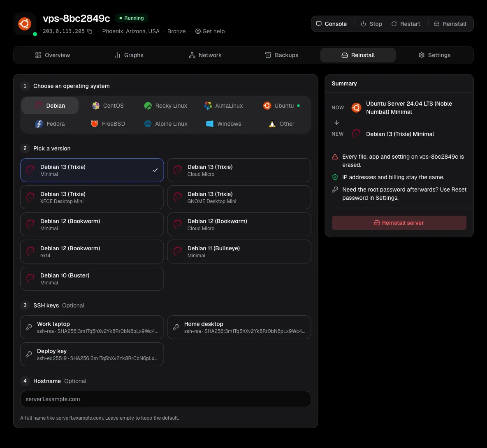The width and height of the screenshot is (487, 448).
Task: Pick Alpine Linux as the OS
Action: (x=165, y=124)
